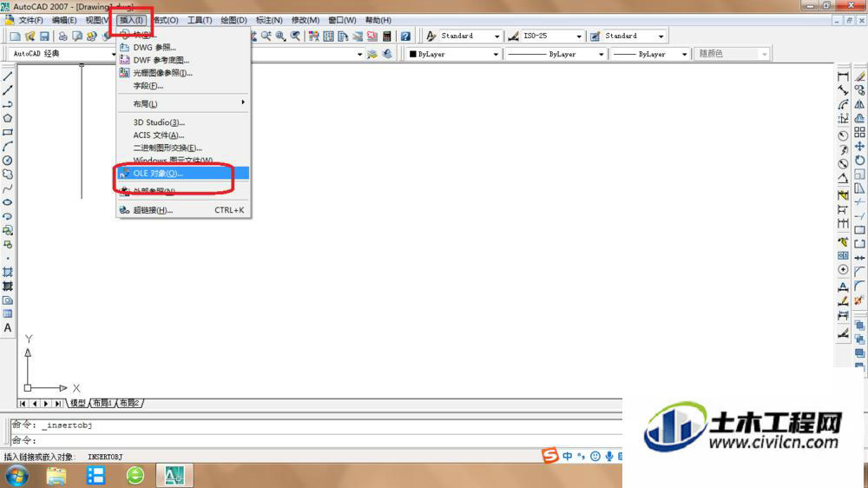Open the 文件(F) menu
The image size is (868, 488).
click(30, 20)
